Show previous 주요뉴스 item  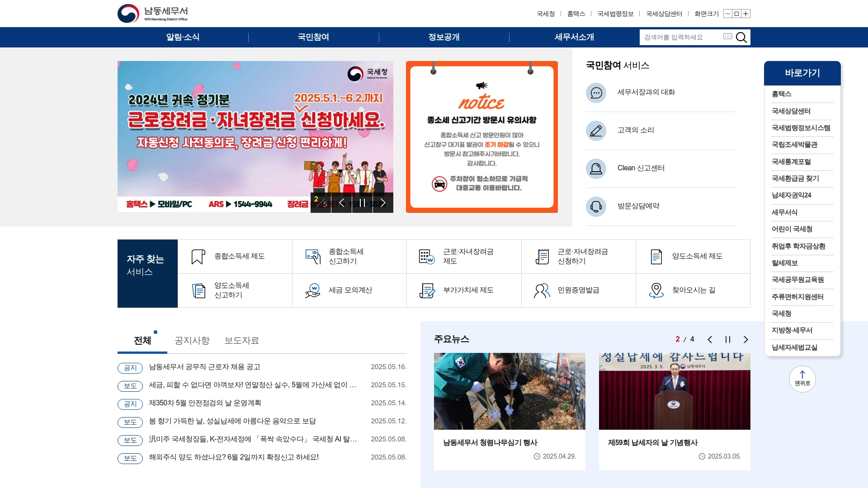tap(710, 339)
